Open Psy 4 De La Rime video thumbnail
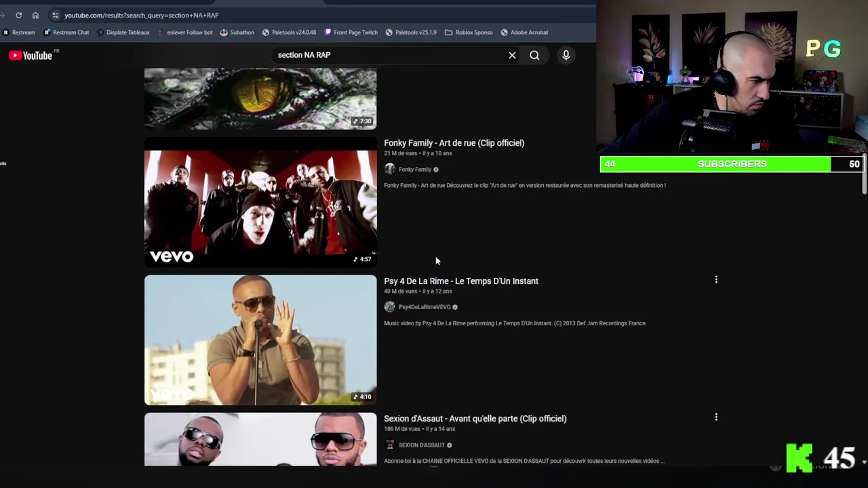Screen dimensions: 868x488 260,340
